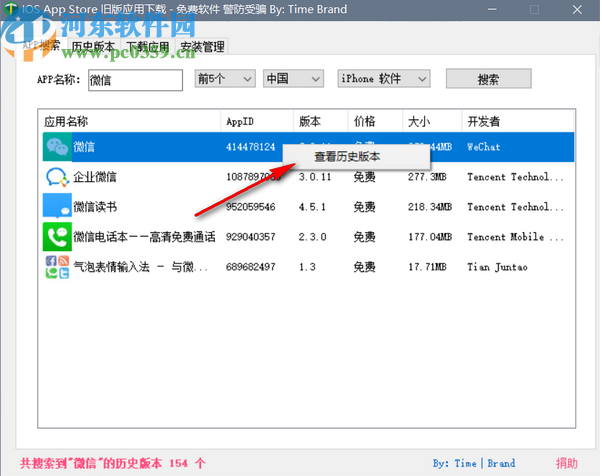The image size is (602, 476).
Task: Click the green phone icon of 微信电话本
Action: pos(57,236)
